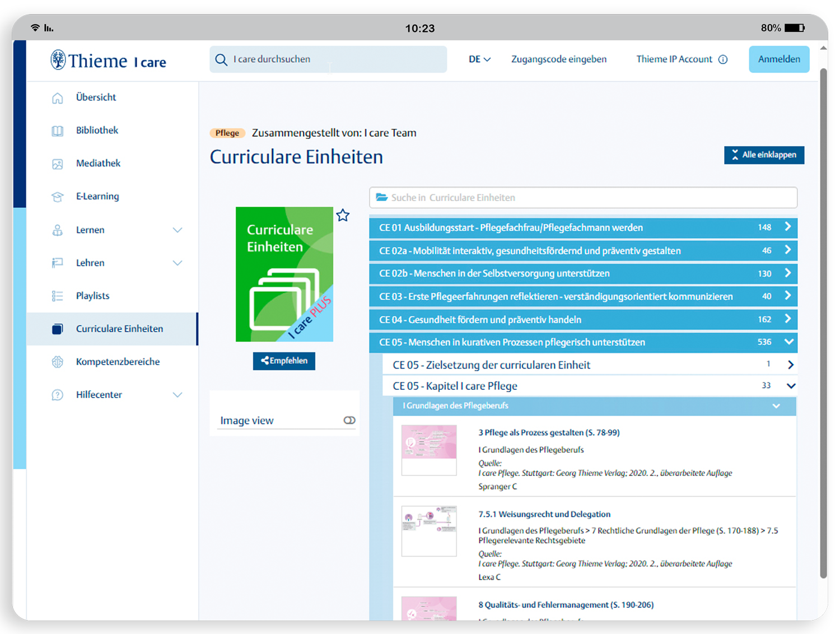
Task: Click Suche in Curriculare Einheiten field
Action: point(583,198)
